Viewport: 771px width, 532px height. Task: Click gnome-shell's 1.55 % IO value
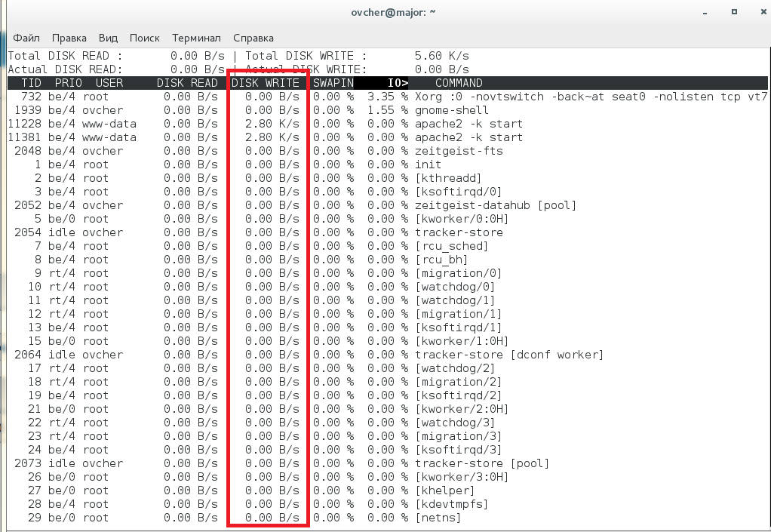[388, 110]
